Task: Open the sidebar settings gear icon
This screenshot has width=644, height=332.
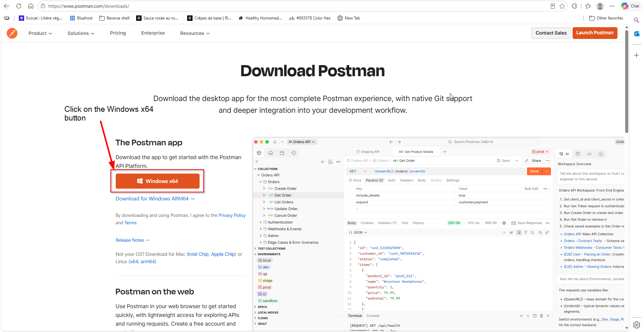Action: tap(636, 325)
